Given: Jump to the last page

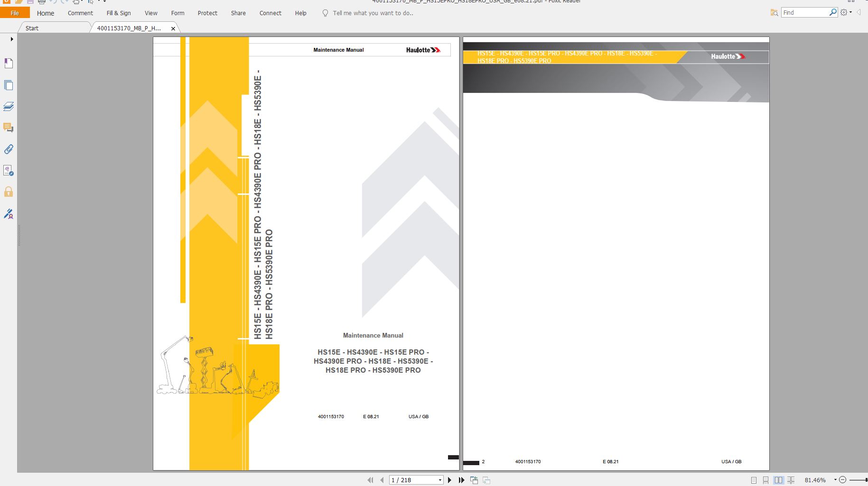Looking at the screenshot, I should (461, 480).
